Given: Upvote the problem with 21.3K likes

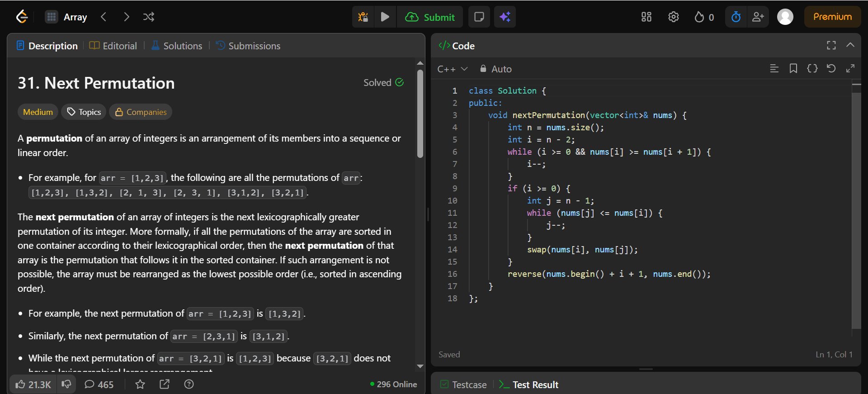Looking at the screenshot, I should [33, 385].
